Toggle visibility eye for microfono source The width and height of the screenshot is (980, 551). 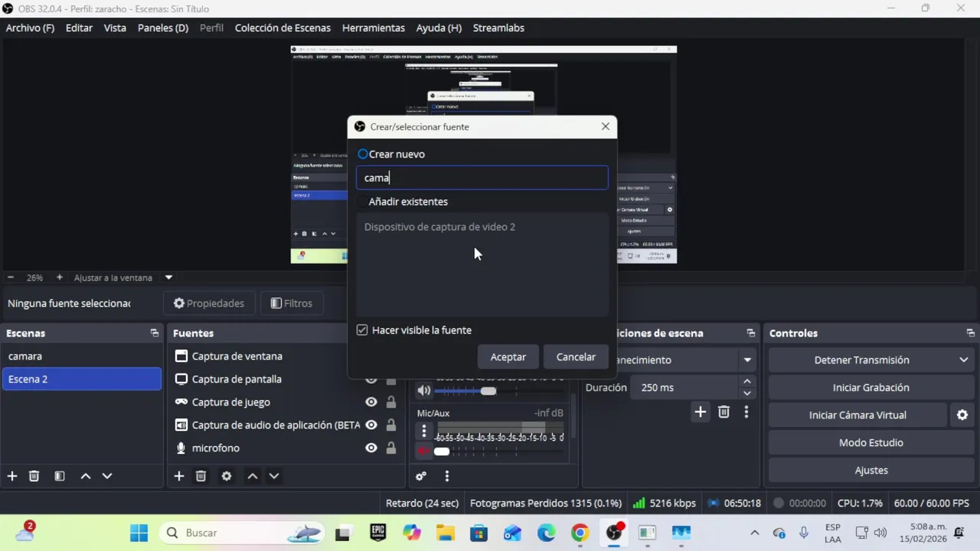[371, 448]
